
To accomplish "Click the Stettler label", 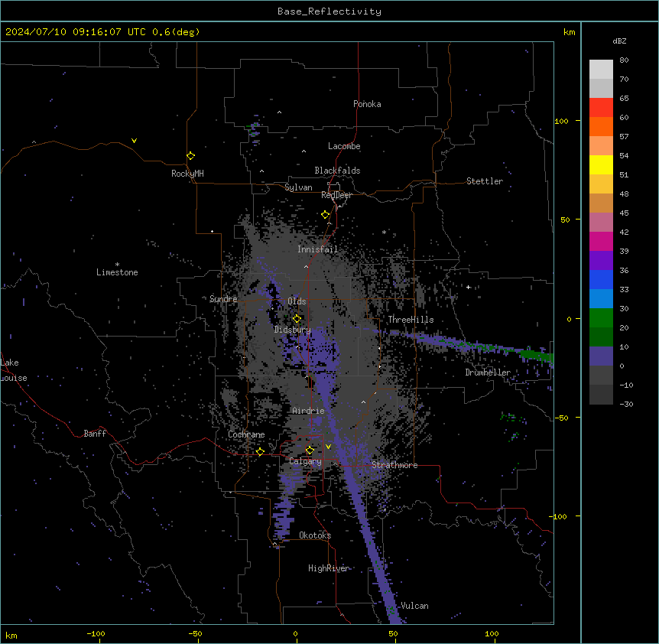I will 485,181.
